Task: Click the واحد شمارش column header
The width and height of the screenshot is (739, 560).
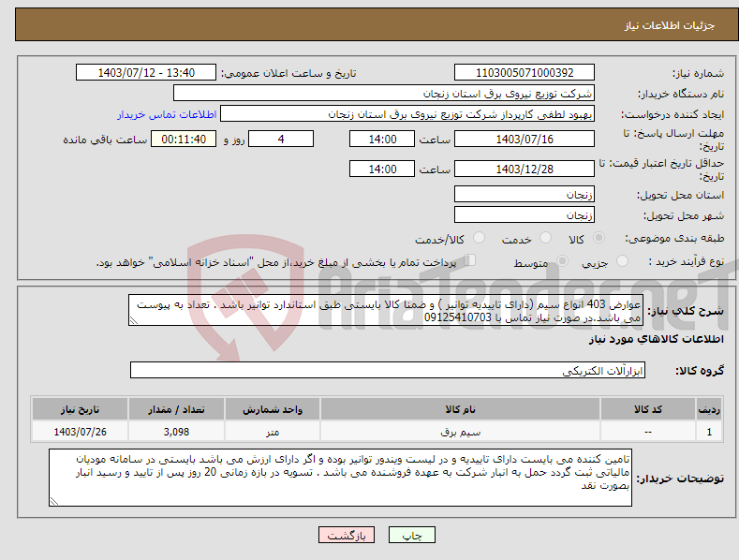Action: point(273,409)
